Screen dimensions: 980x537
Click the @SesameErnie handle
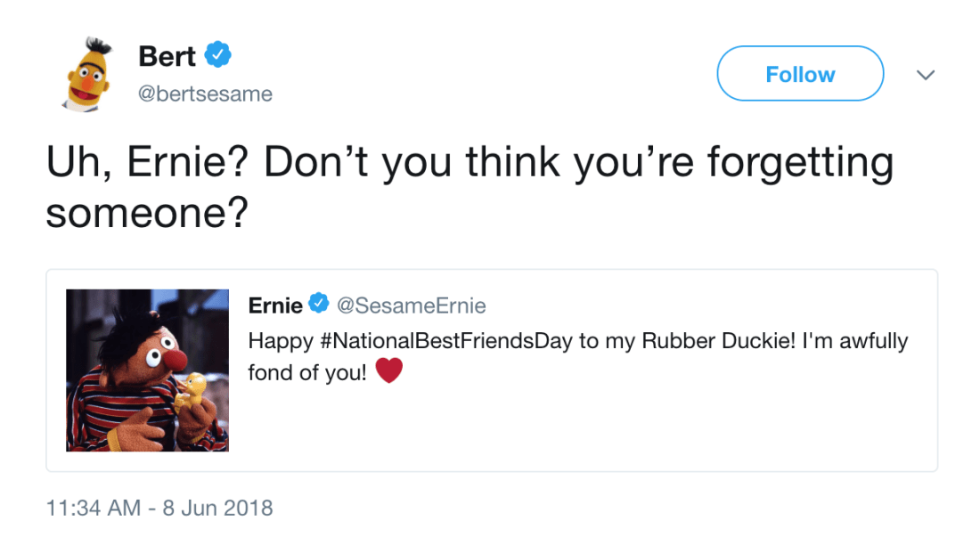tap(411, 305)
